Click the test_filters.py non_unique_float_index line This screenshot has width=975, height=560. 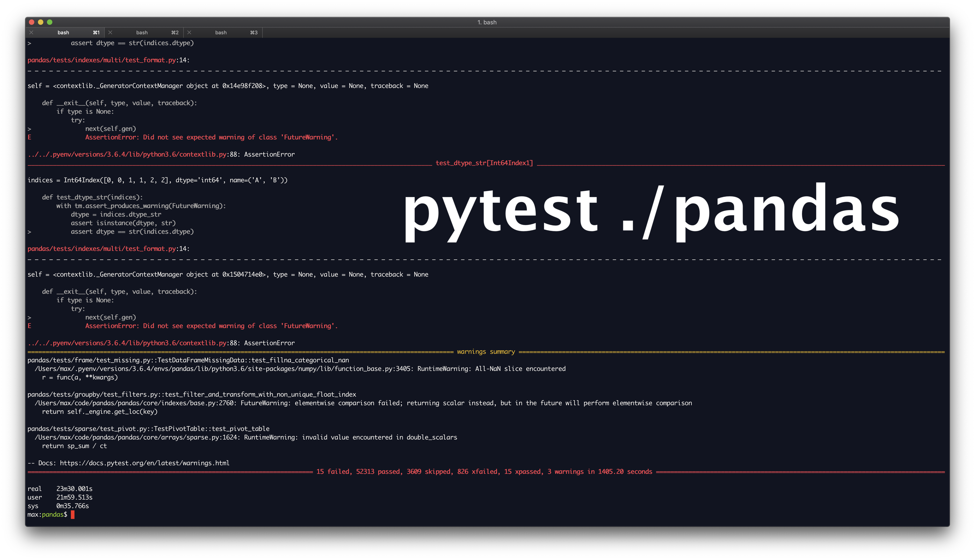(192, 395)
